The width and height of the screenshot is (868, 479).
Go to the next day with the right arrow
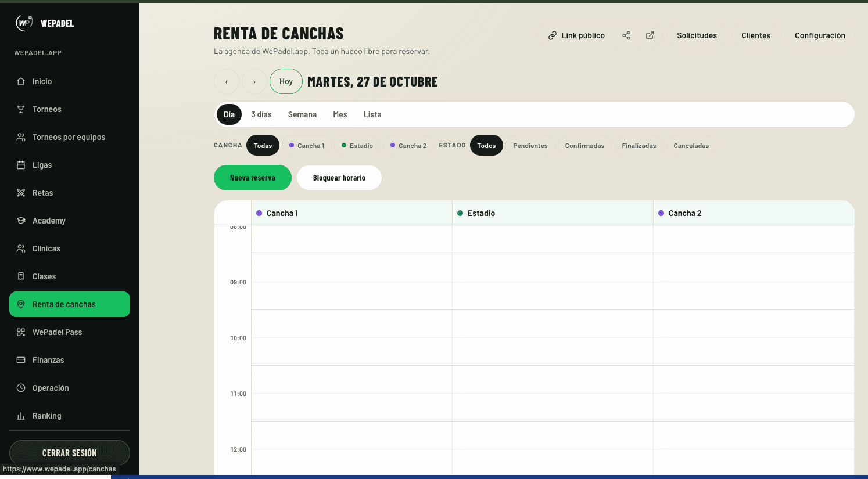coord(254,81)
